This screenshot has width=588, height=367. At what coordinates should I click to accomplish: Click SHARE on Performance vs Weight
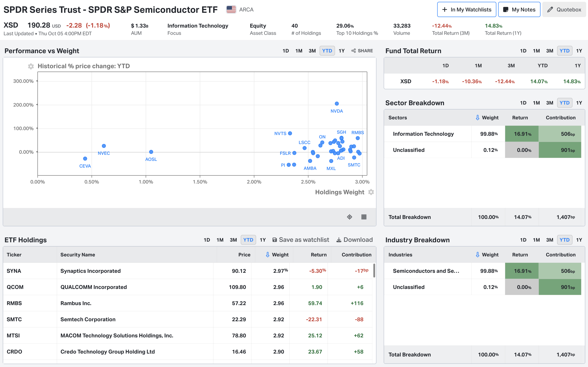coord(362,51)
